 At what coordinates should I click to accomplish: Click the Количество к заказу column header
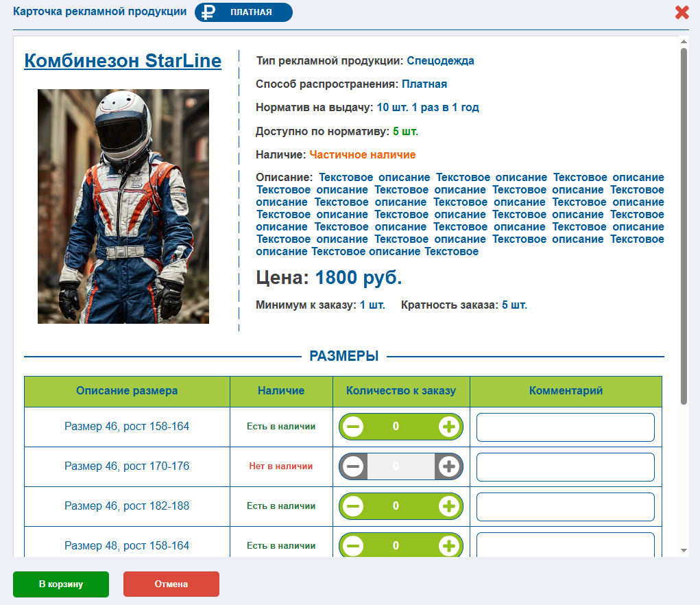401,391
